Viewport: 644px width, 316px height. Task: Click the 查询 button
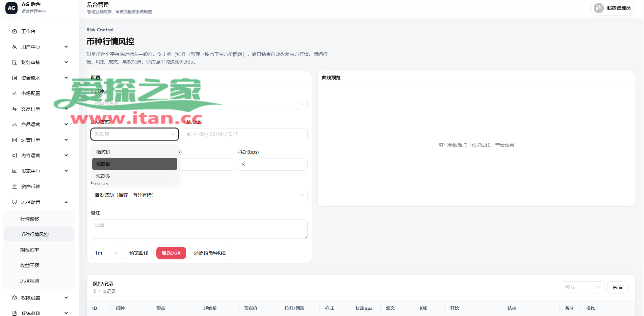coord(618,287)
